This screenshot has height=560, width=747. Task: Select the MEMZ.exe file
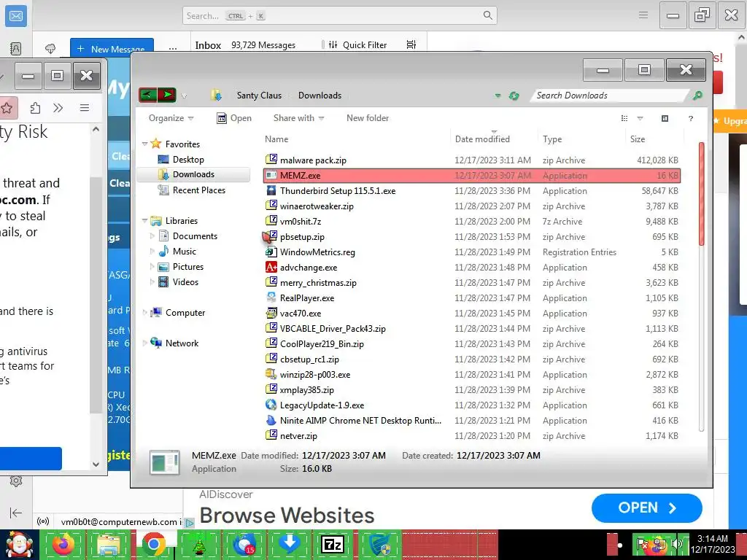(x=472, y=175)
